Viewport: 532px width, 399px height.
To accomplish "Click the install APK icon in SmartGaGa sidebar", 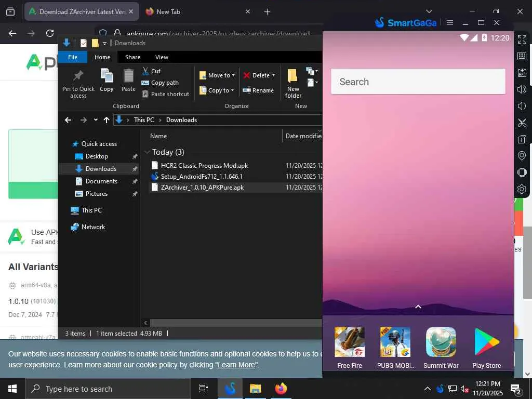I will 522,73.
